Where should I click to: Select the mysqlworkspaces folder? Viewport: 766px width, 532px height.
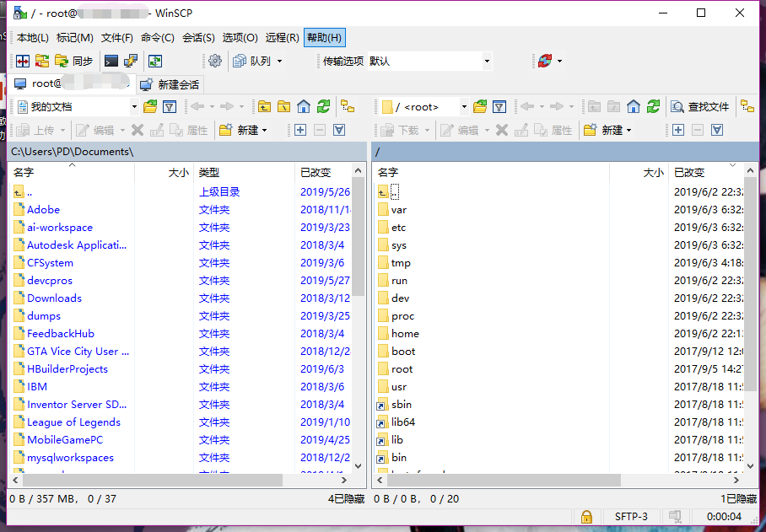click(70, 458)
